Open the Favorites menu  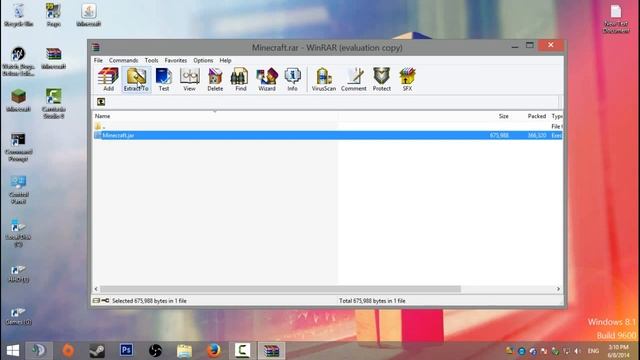point(176,60)
